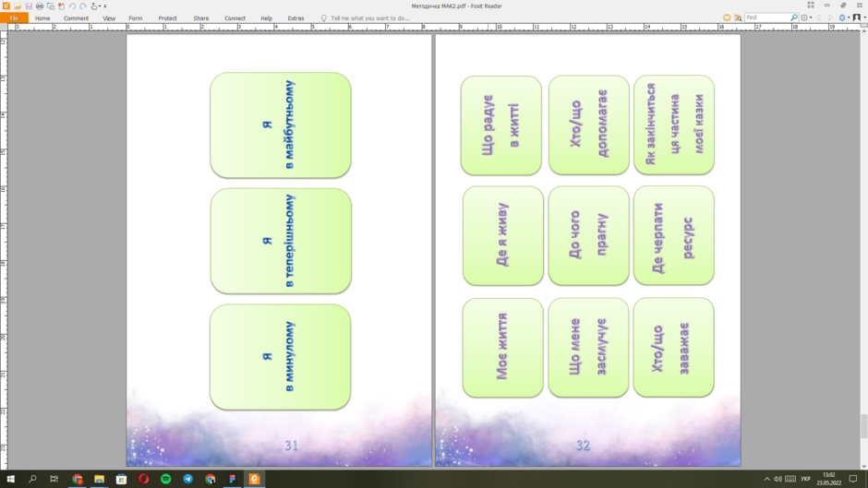Screen dimensions: 868x488
Task: Click the 'Що радує в житті' card
Action: 501,125
